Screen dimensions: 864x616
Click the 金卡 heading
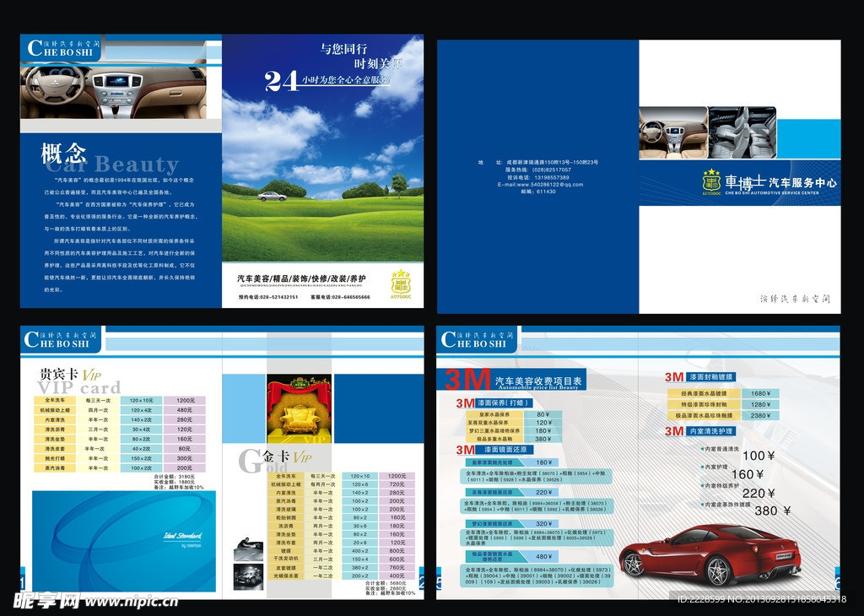click(276, 457)
